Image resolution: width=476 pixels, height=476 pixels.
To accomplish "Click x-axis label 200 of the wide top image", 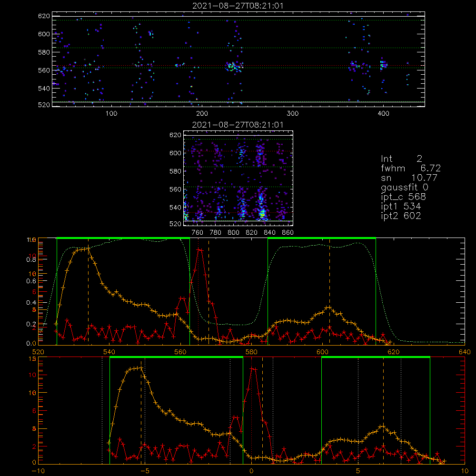I will [x=202, y=114].
